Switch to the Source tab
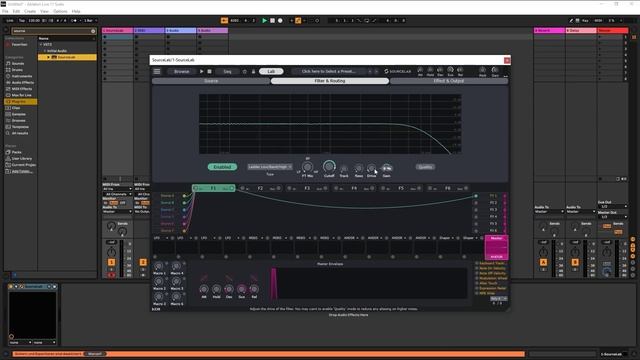Image resolution: width=640 pixels, height=360 pixels. [x=211, y=81]
